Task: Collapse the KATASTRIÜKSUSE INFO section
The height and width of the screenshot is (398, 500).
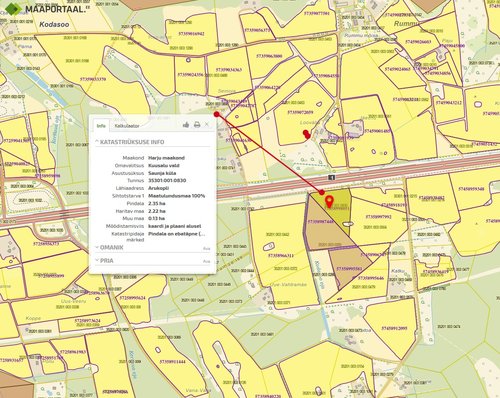Action: pos(130,142)
